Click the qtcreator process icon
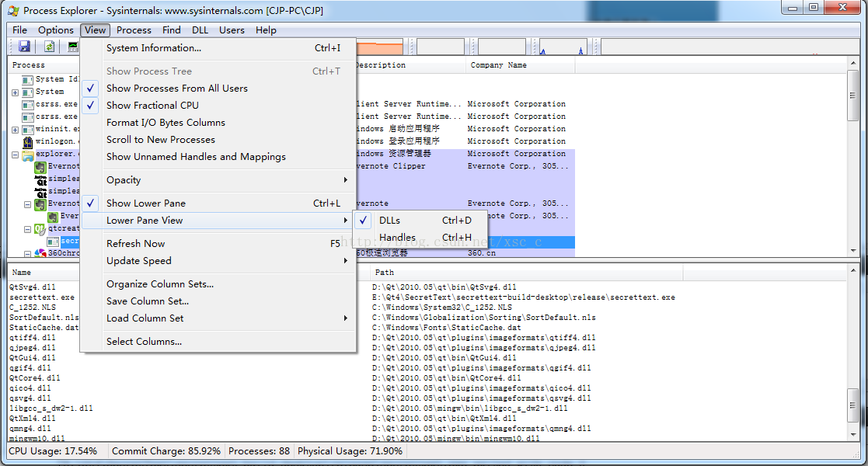The width and height of the screenshot is (868, 466). 40,228
